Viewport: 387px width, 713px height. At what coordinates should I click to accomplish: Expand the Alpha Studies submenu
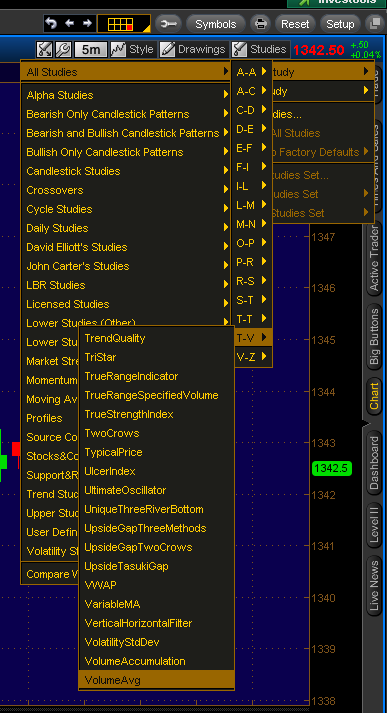[x=126, y=95]
